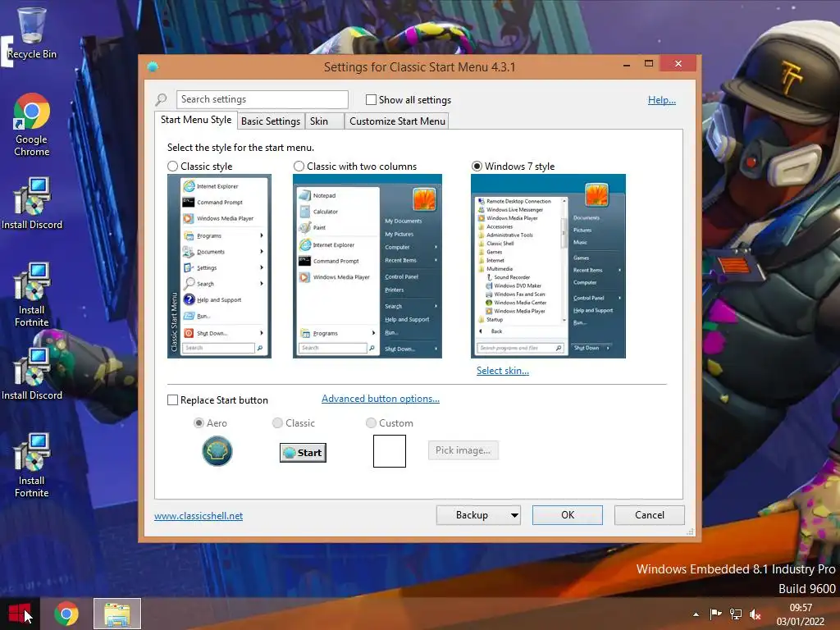Click the search magnifier icon in settings

point(161,99)
